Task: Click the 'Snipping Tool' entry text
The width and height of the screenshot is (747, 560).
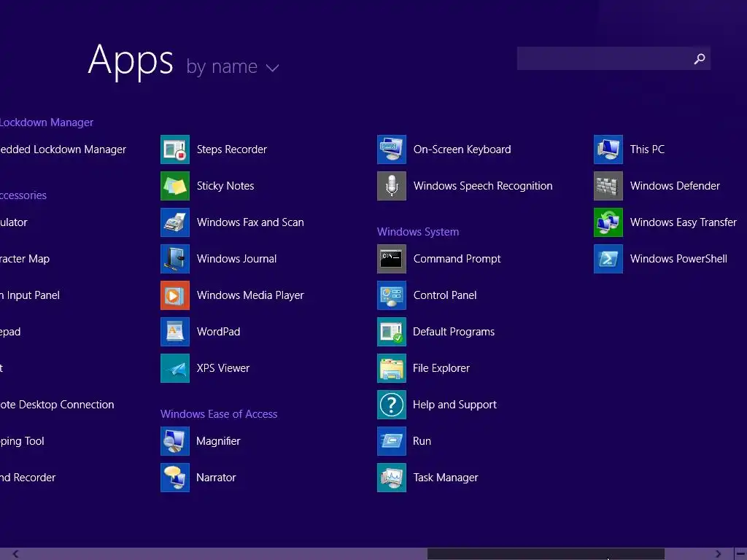Action: click(x=22, y=441)
